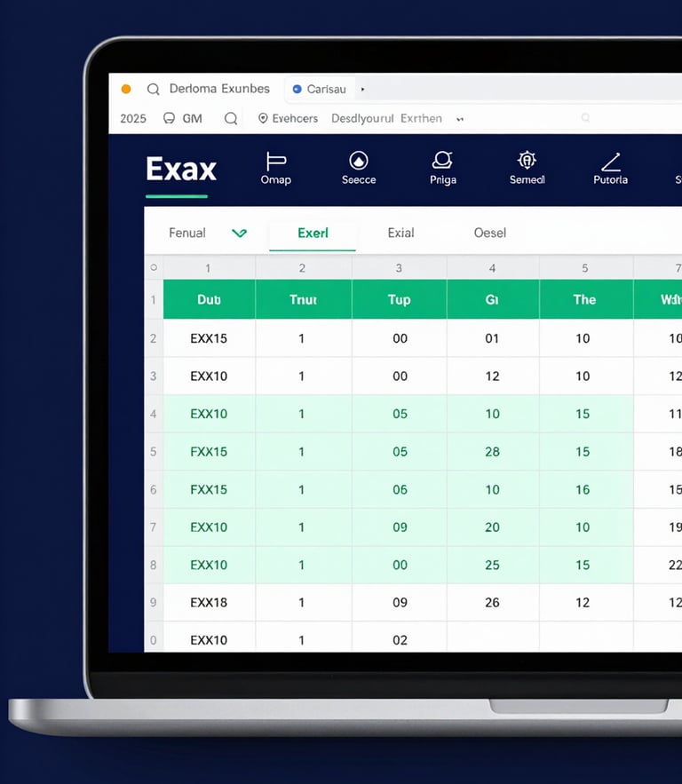This screenshot has height=784, width=682.
Task: Click value 26 in row 9
Action: (493, 603)
